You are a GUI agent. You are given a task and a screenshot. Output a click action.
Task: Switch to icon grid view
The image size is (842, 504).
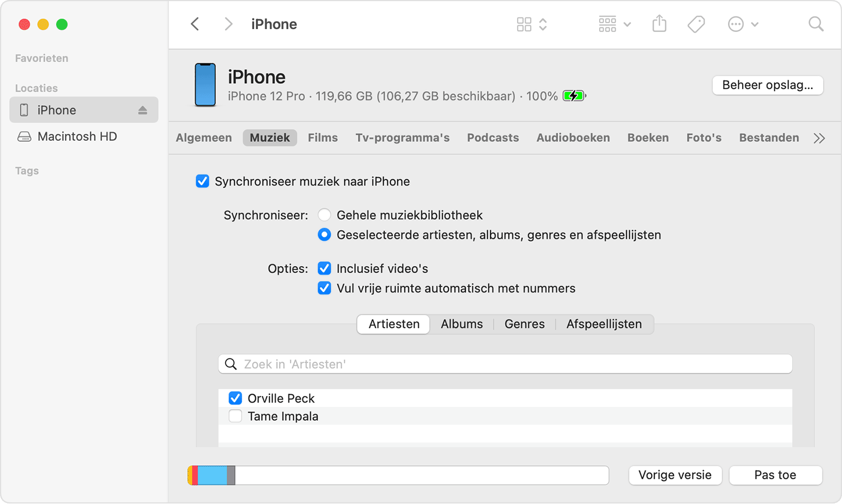click(x=524, y=24)
